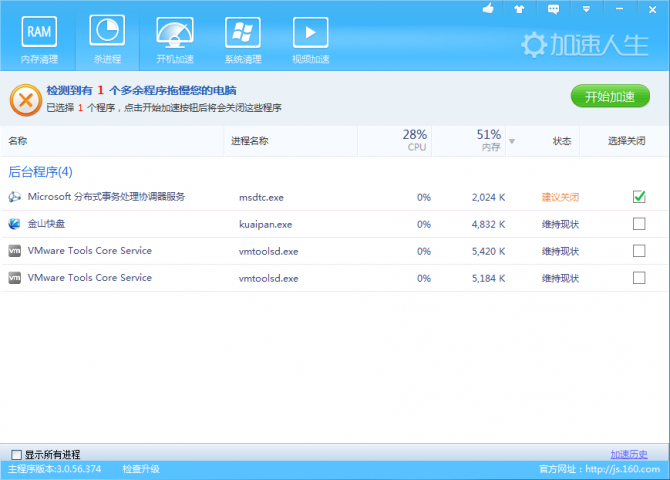Screen dimensions: 670x480
Task: Open the 视频加速 play icon tool
Action: coord(310,40)
